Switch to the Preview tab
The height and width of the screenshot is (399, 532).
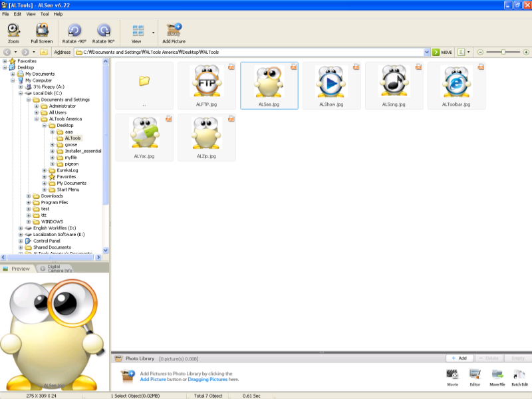point(17,269)
